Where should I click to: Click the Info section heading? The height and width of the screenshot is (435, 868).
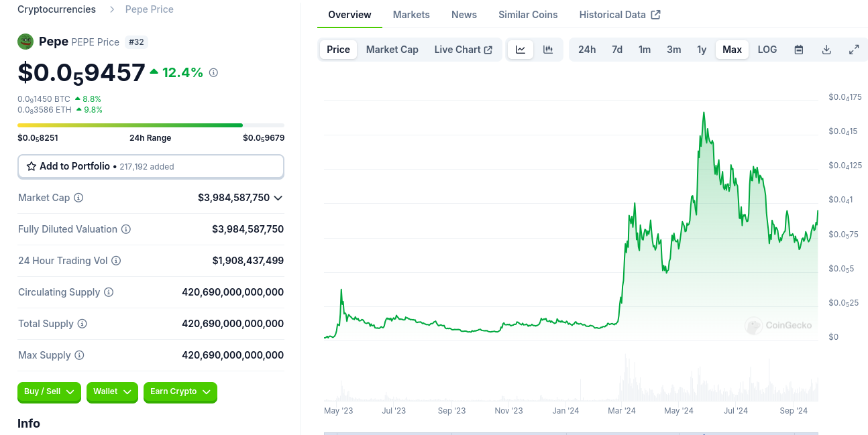29,424
